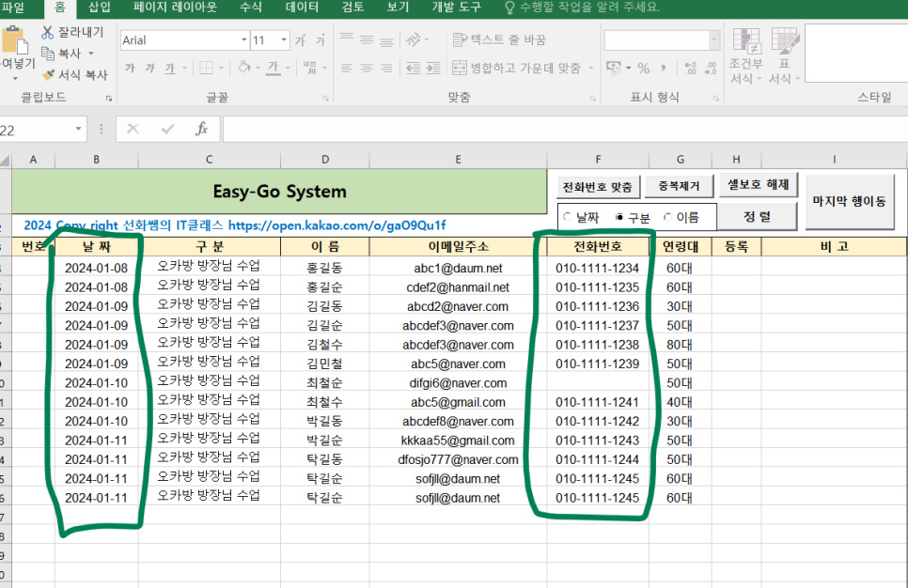Select the 구분 radio button
Screen dimensions: 908x588
(619, 217)
